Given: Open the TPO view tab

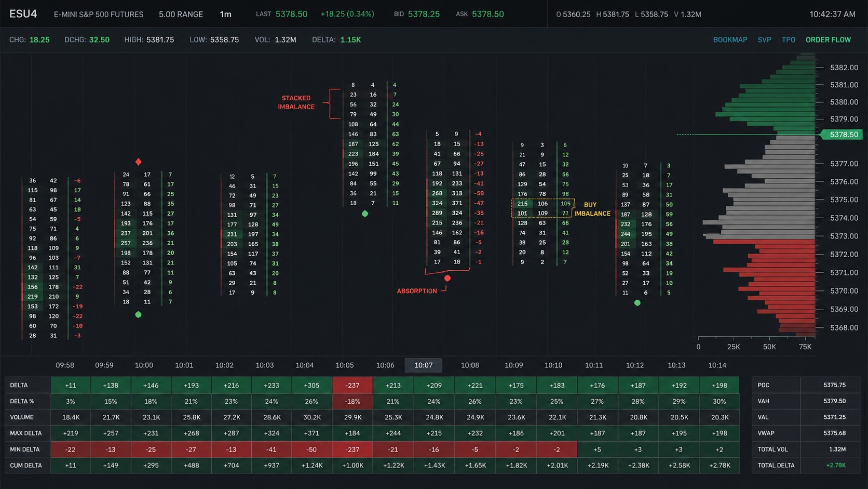Looking at the screenshot, I should 788,39.
